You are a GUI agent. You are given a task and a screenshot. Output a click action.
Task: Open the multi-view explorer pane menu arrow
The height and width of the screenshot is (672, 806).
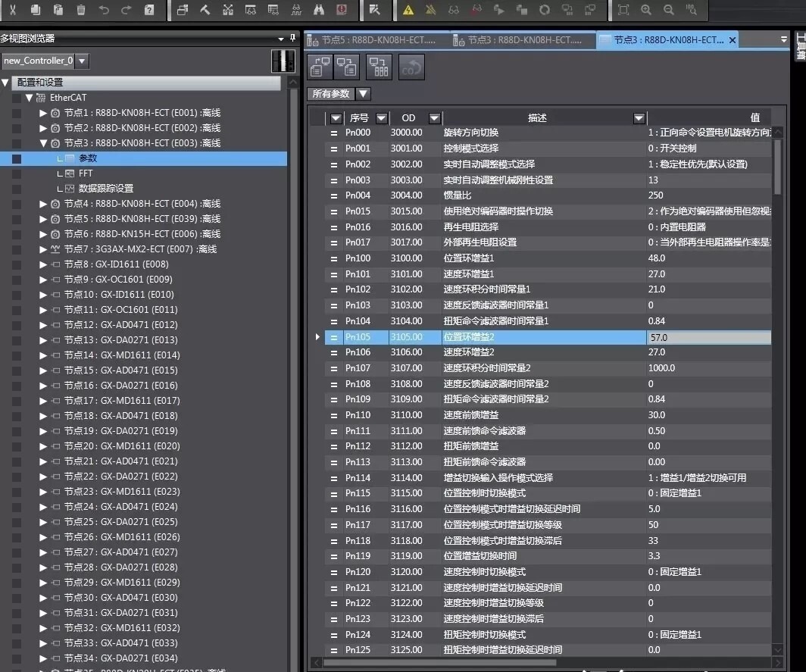point(280,39)
